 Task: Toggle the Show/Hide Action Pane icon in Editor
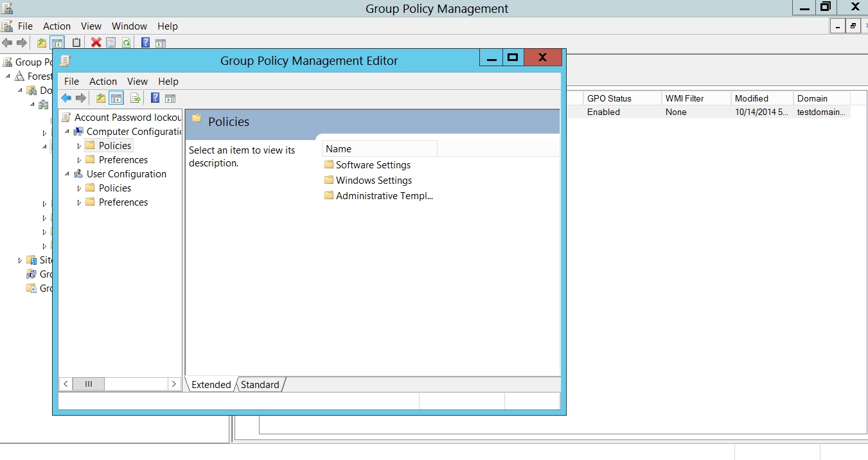(x=170, y=98)
